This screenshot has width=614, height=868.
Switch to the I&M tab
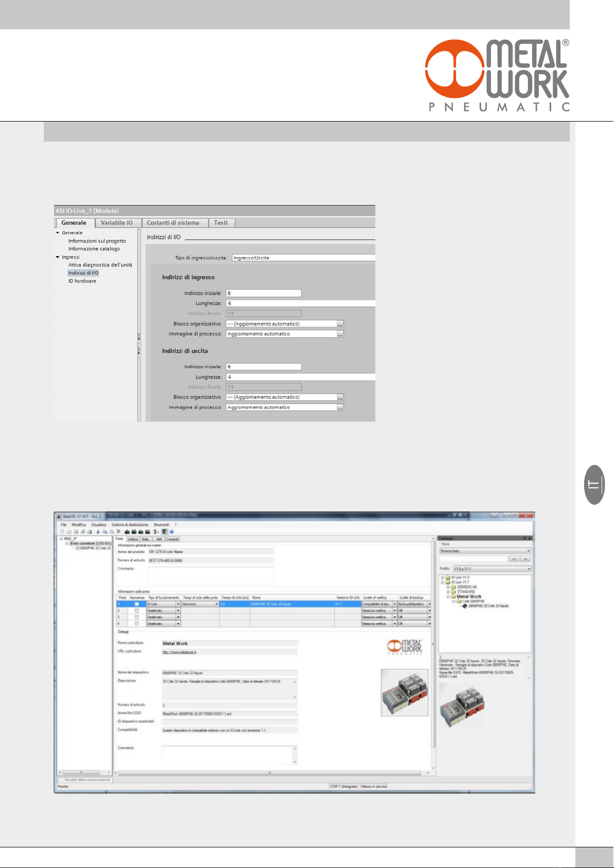(159, 539)
